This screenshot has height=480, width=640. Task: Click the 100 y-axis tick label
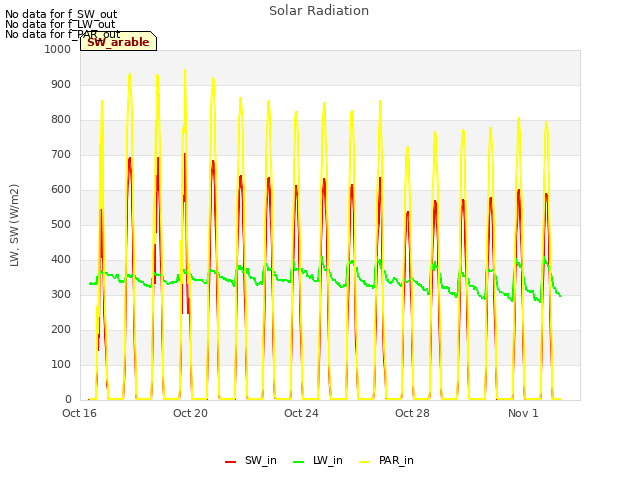[x=61, y=364]
